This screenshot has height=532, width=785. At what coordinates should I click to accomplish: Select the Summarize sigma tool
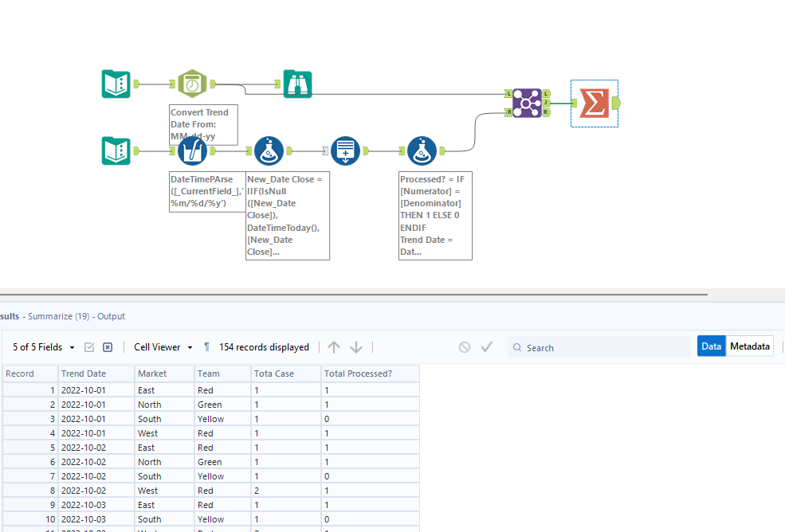[x=595, y=103]
